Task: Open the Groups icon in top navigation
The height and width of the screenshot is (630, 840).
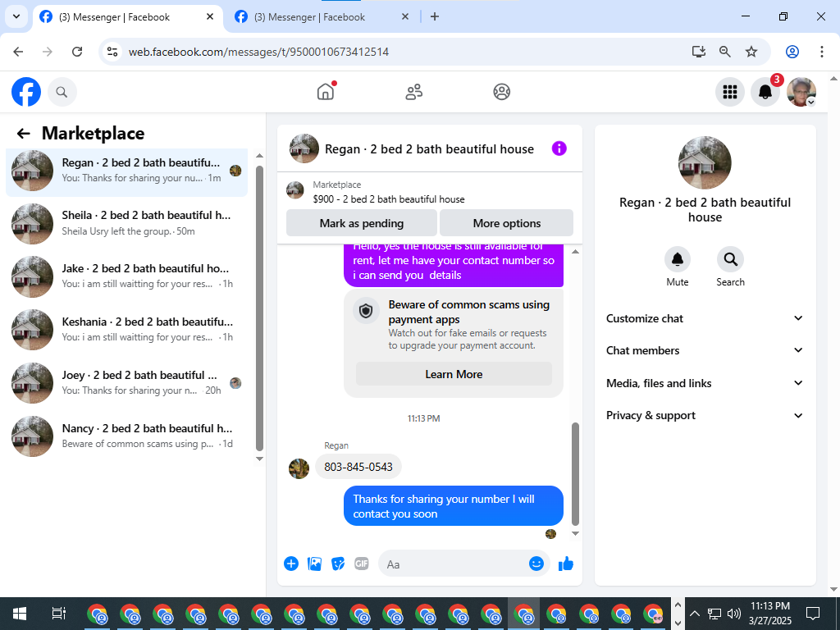Action: pyautogui.click(x=501, y=92)
